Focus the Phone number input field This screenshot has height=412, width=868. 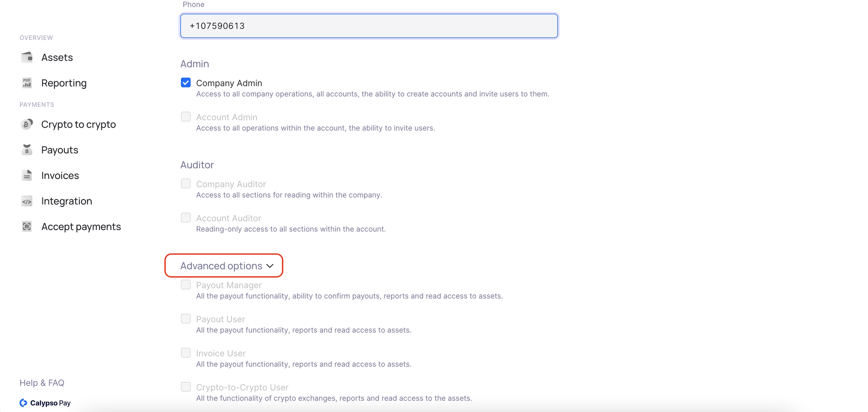(369, 26)
